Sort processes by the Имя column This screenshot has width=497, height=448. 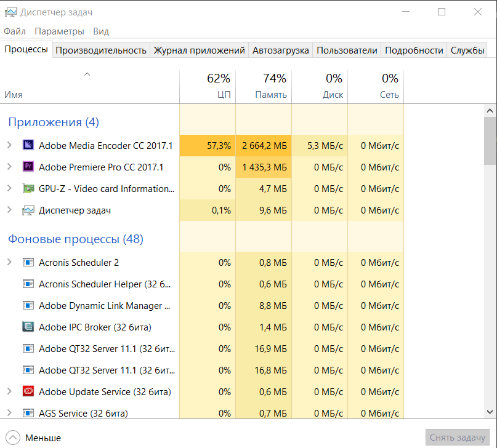[90, 87]
